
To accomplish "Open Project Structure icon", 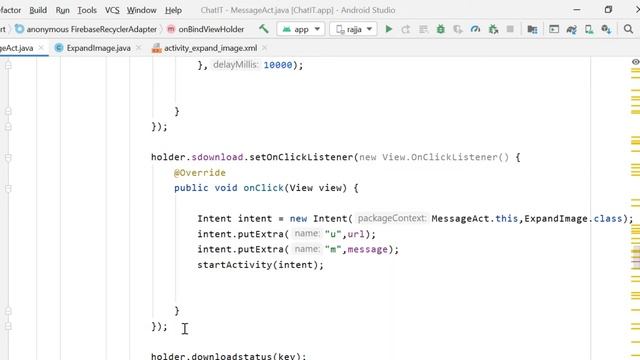I will tap(532, 29).
